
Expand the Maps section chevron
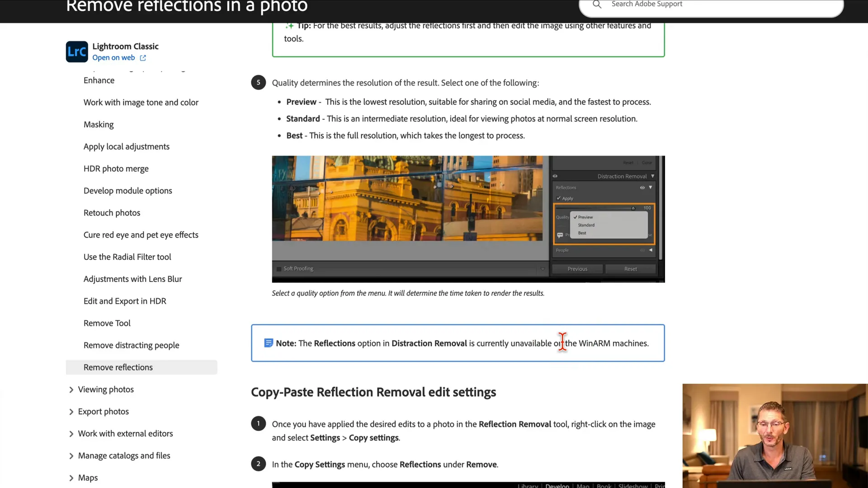pos(71,478)
